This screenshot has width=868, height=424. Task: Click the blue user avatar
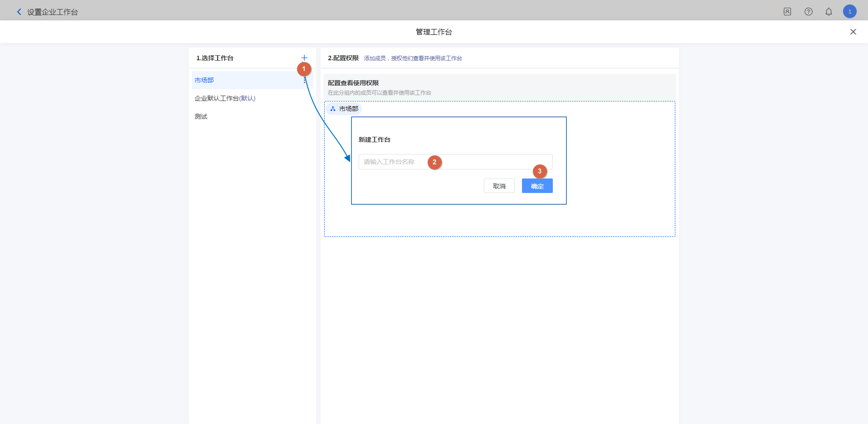point(849,12)
